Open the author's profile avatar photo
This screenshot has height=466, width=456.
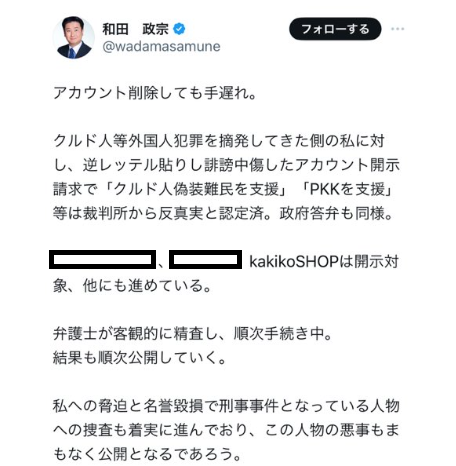73,37
